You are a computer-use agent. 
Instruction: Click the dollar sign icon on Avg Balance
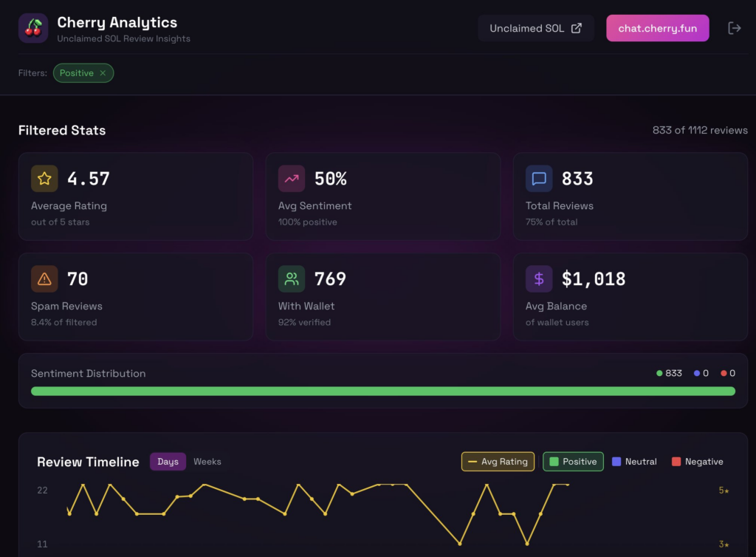pos(539,278)
